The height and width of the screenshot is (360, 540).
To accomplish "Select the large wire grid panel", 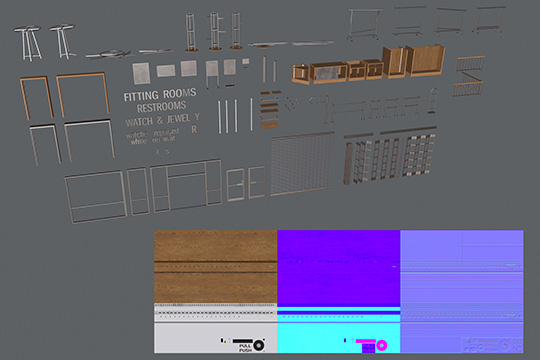I will click(x=302, y=164).
